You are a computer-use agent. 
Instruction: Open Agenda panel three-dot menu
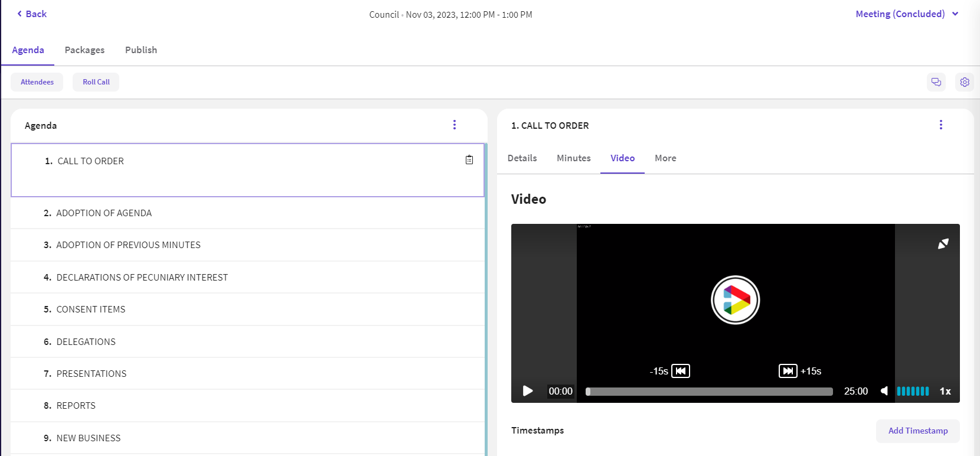(454, 125)
